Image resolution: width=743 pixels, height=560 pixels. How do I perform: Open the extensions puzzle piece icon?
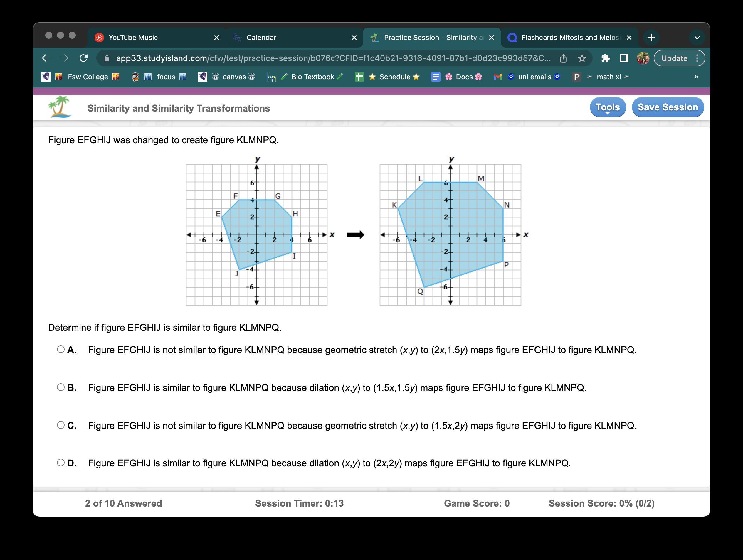[x=605, y=58]
